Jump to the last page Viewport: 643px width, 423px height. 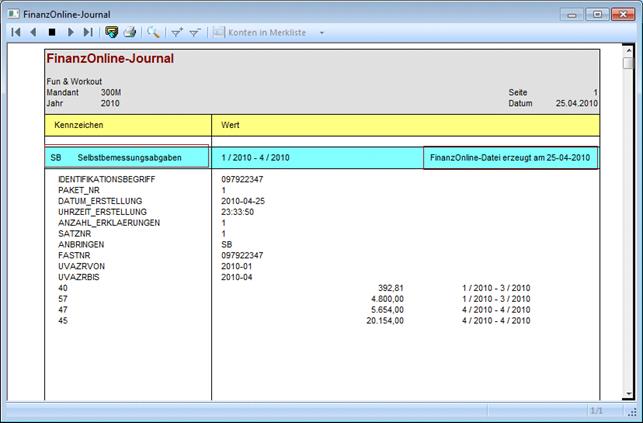pyautogui.click(x=87, y=33)
